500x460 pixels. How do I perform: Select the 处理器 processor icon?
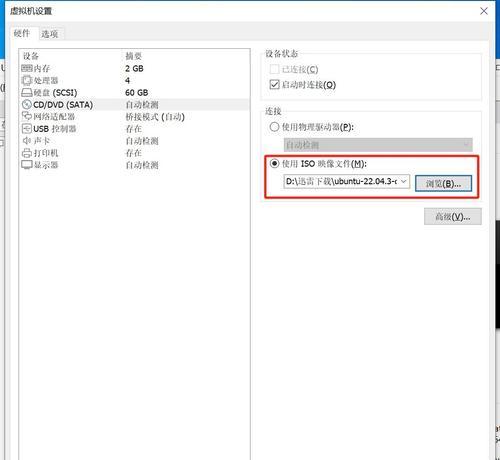coord(27,80)
